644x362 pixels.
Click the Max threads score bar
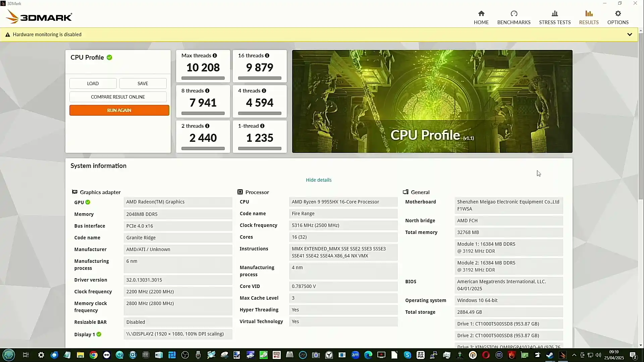[203, 78]
